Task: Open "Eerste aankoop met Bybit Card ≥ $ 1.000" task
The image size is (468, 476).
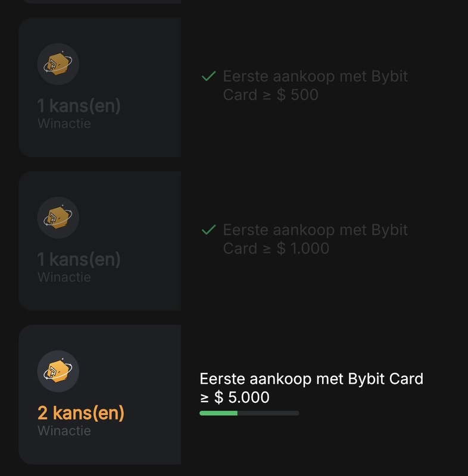Action: (315, 239)
